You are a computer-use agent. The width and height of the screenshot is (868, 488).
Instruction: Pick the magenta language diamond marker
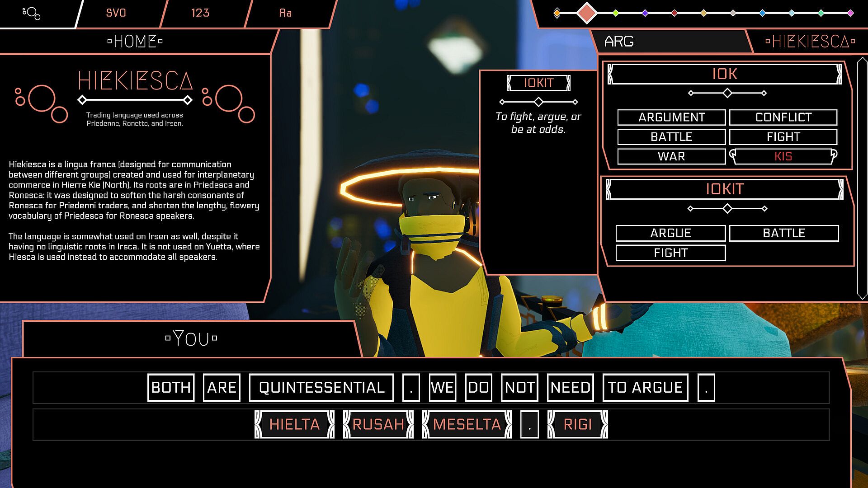(x=850, y=13)
